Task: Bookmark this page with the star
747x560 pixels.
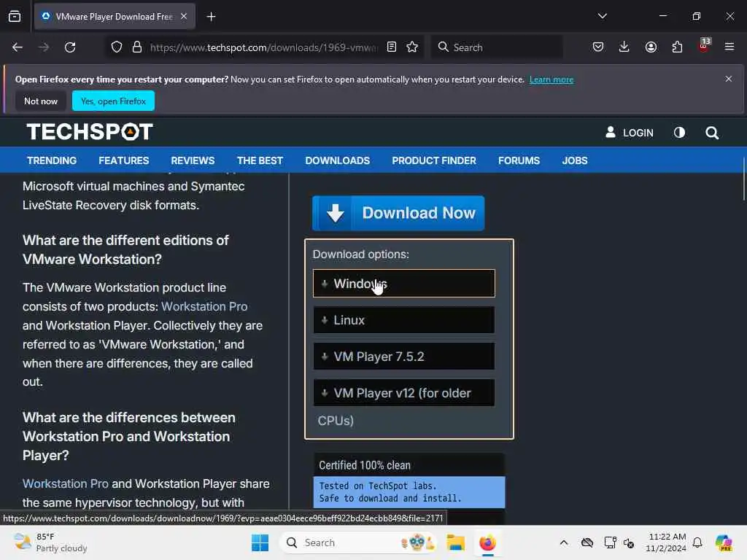Action: coord(413,47)
